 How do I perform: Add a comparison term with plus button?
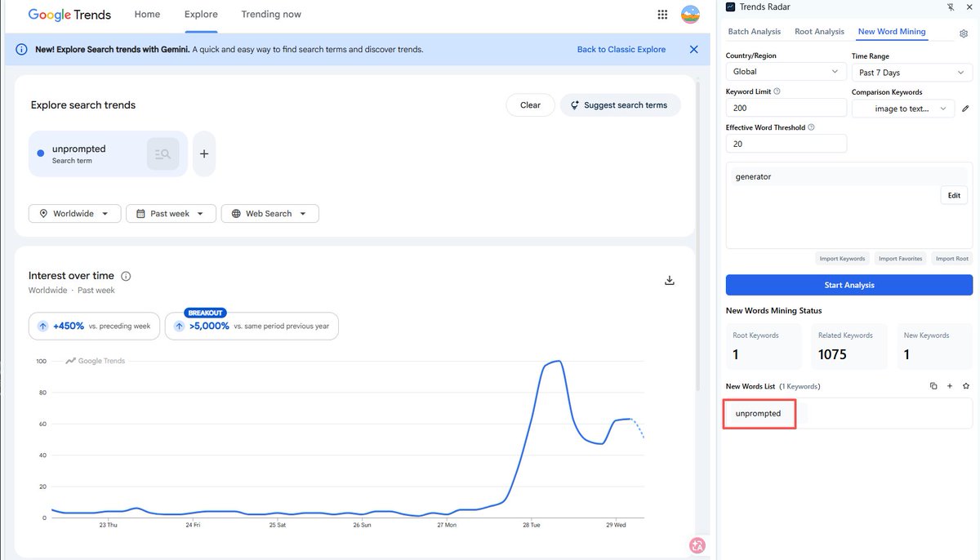coord(204,153)
